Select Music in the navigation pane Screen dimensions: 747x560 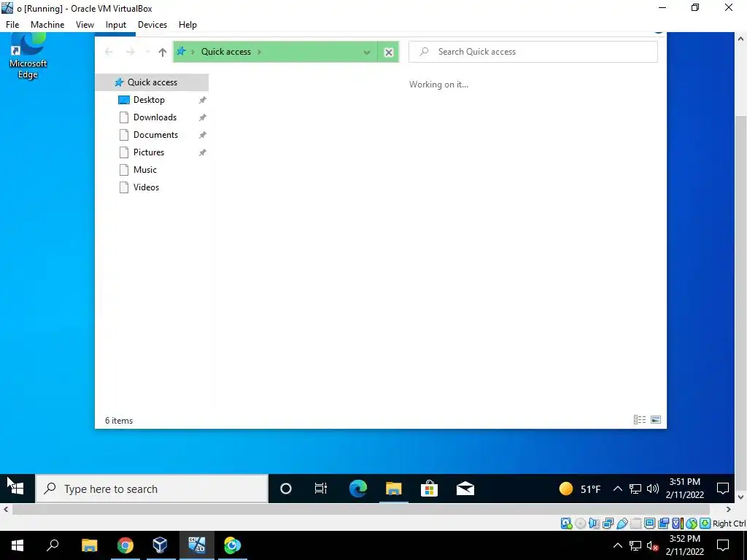(x=145, y=170)
